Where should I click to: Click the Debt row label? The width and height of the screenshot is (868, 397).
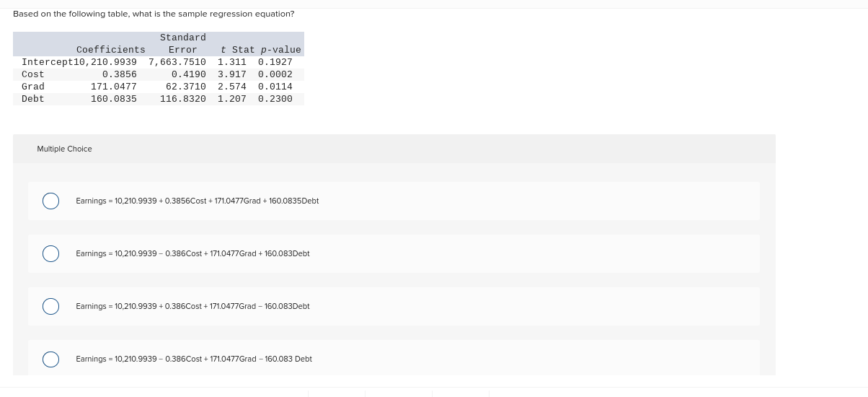[x=33, y=99]
